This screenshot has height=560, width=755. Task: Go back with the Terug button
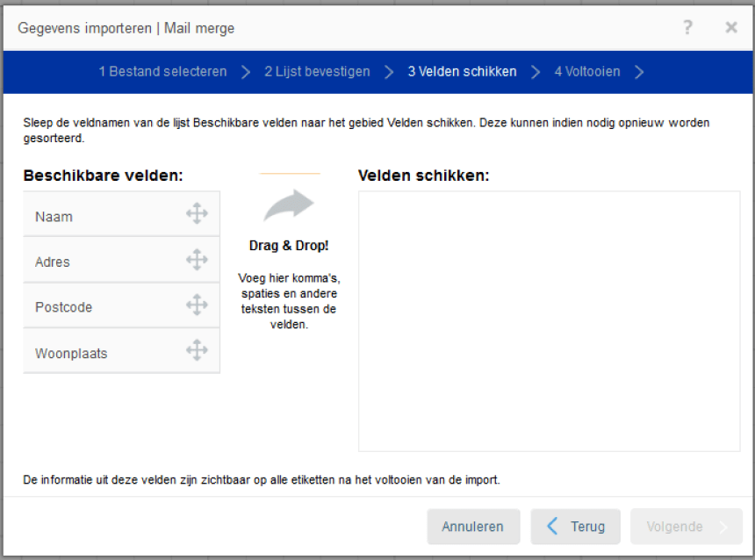point(575,527)
